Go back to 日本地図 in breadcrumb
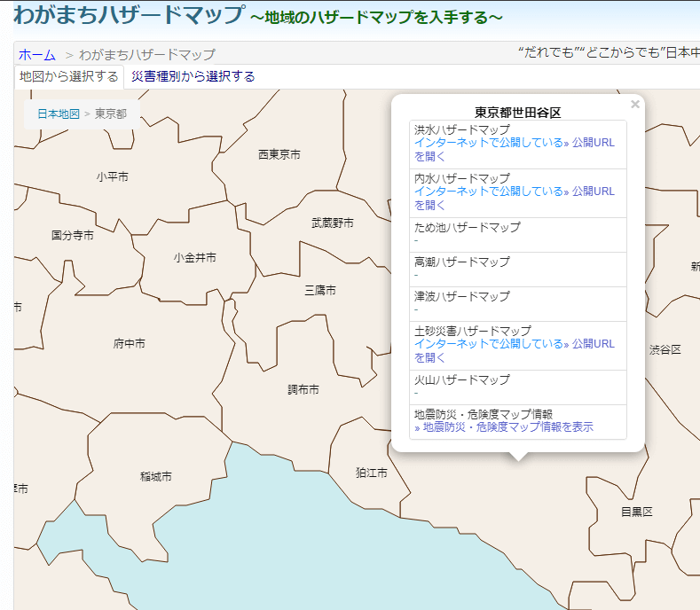 (x=58, y=113)
